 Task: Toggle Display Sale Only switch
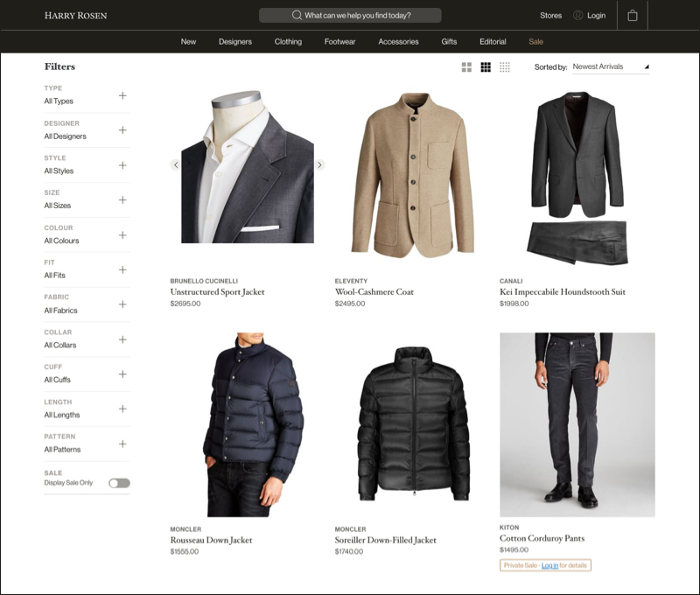click(119, 483)
